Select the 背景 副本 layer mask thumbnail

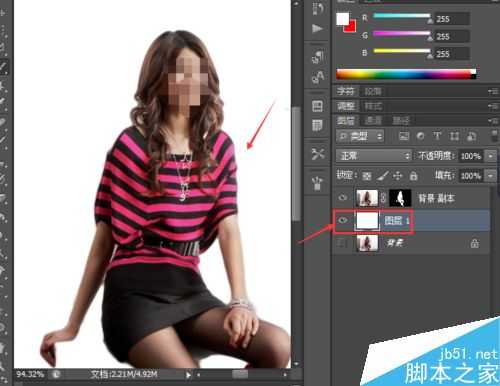(x=400, y=198)
